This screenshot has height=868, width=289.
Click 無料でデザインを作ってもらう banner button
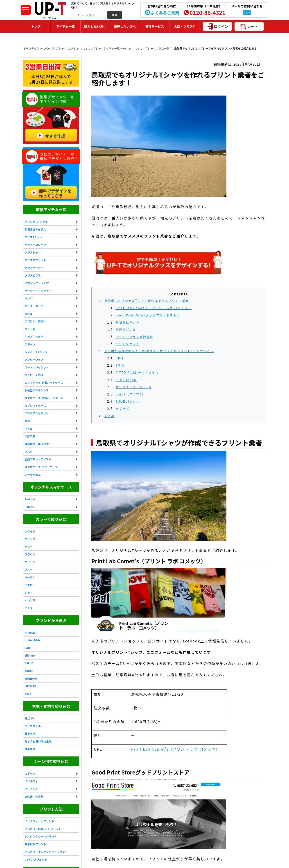[51, 193]
